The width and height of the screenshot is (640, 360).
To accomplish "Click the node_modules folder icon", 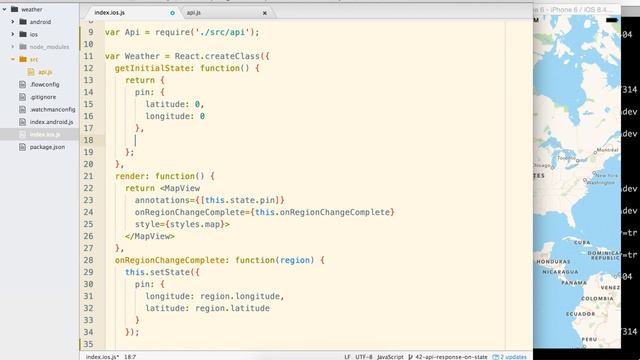I will [23, 47].
